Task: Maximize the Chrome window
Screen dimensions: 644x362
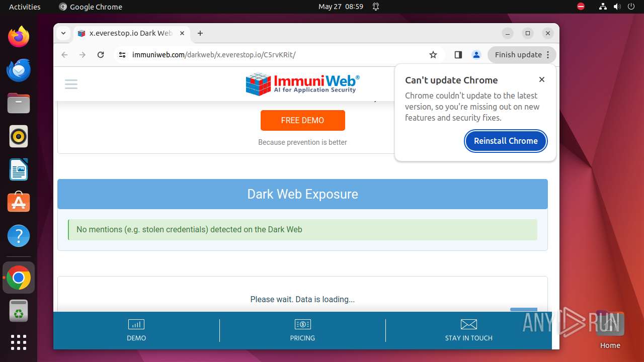Action: coord(528,33)
